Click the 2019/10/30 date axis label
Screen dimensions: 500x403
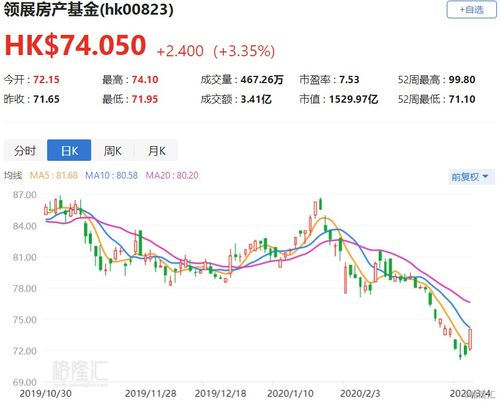coord(46,393)
